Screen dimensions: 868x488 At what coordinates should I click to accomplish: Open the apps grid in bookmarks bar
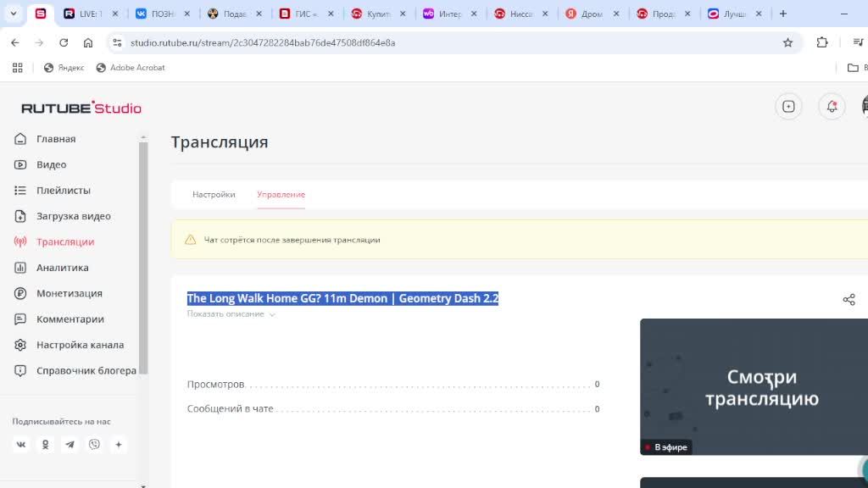tap(18, 68)
